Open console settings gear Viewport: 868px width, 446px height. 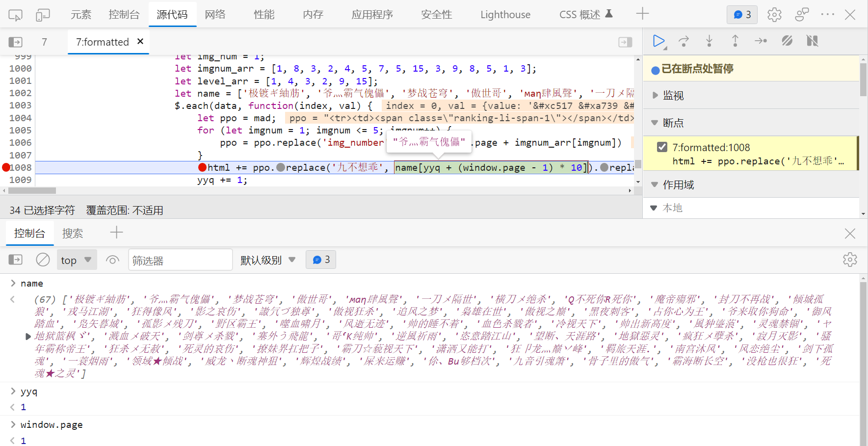pyautogui.click(x=850, y=260)
